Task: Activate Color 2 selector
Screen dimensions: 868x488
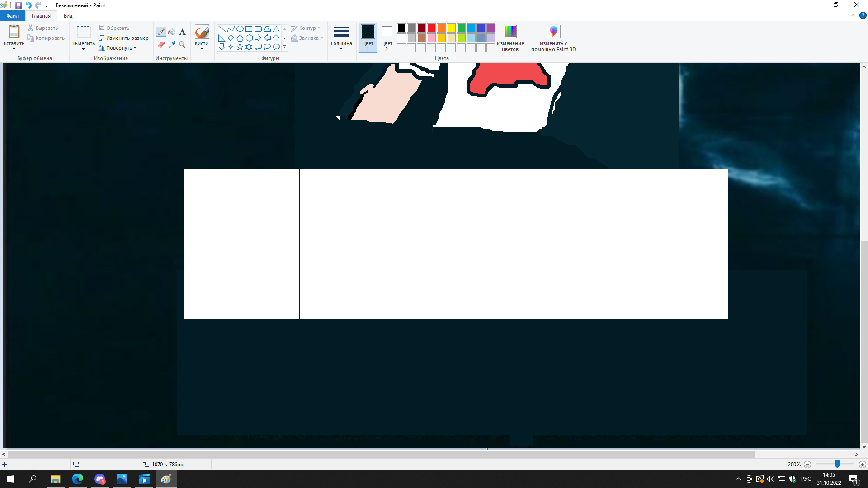Action: [387, 38]
